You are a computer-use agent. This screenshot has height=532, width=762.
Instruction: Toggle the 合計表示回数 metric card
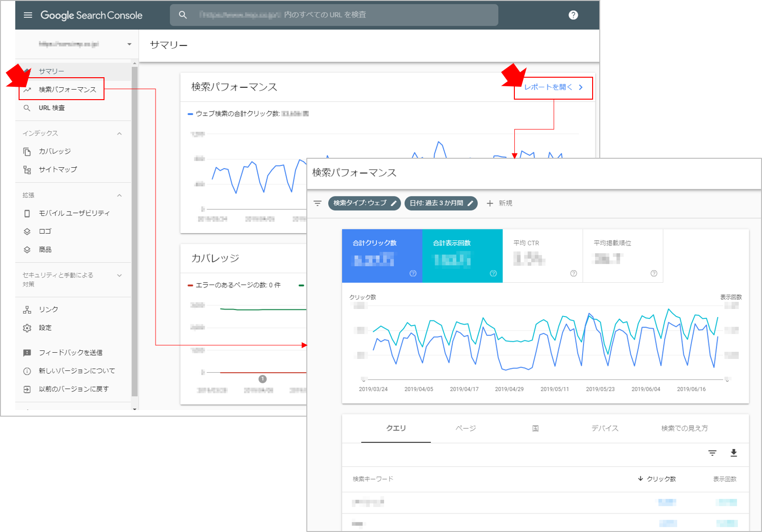(x=462, y=256)
